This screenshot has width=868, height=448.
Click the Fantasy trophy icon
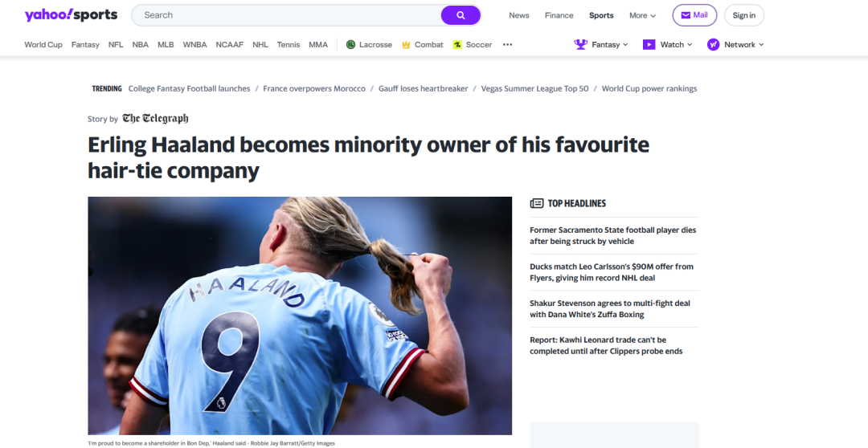point(581,45)
